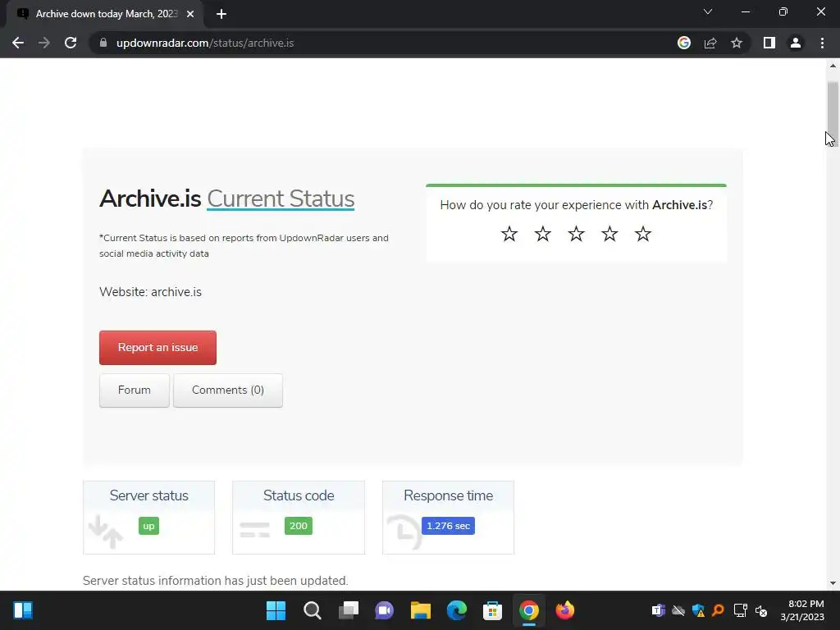Rate Archive.is four stars
This screenshot has height=630, width=840.
[609, 234]
